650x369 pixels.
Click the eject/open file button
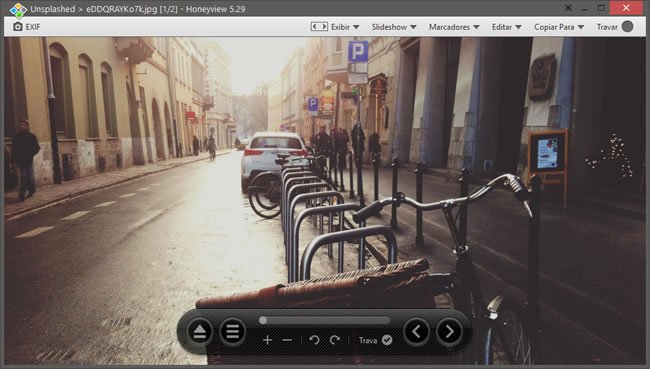point(200,332)
